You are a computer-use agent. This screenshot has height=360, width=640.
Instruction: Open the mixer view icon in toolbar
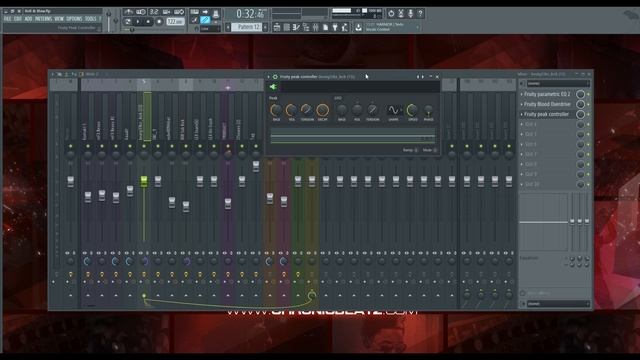click(x=316, y=27)
